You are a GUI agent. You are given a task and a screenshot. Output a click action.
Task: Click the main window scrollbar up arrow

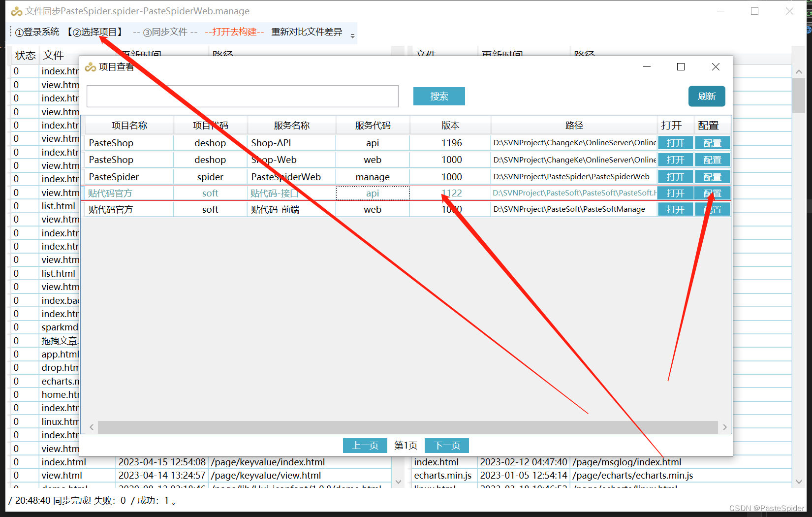(799, 71)
